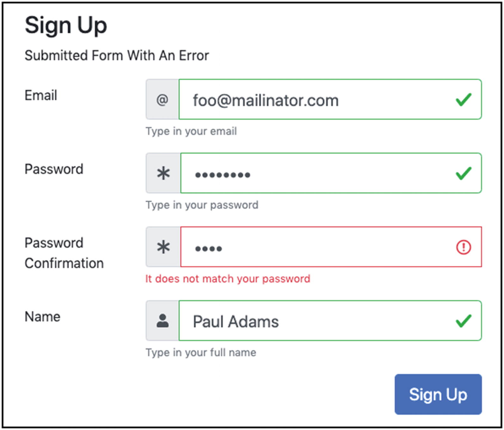Click the Password field label

[54, 169]
